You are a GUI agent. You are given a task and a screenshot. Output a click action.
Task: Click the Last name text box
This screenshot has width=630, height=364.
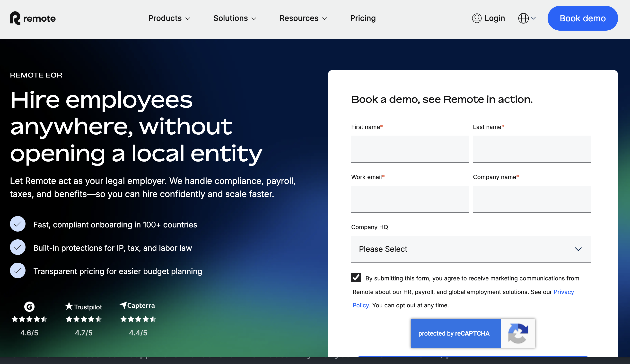(532, 149)
